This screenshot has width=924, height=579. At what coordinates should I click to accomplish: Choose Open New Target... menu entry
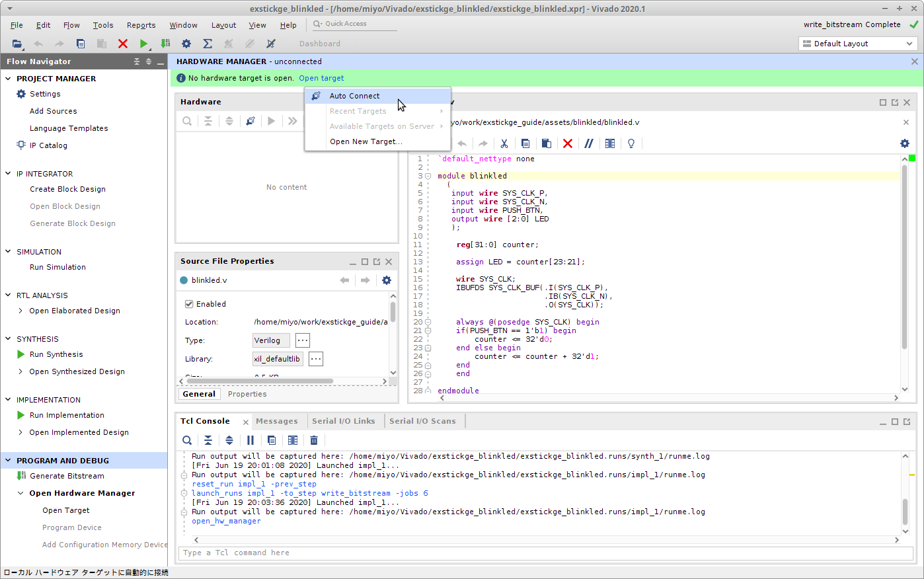pos(377,141)
